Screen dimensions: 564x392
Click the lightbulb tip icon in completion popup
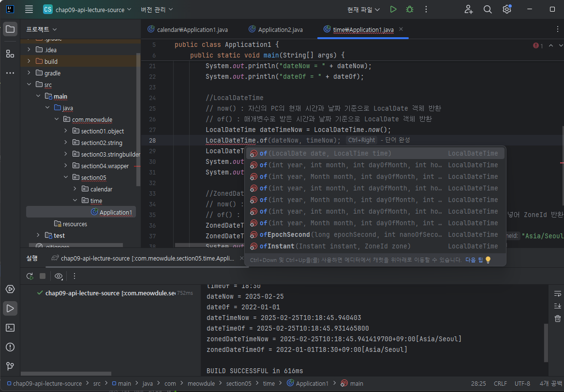488,260
